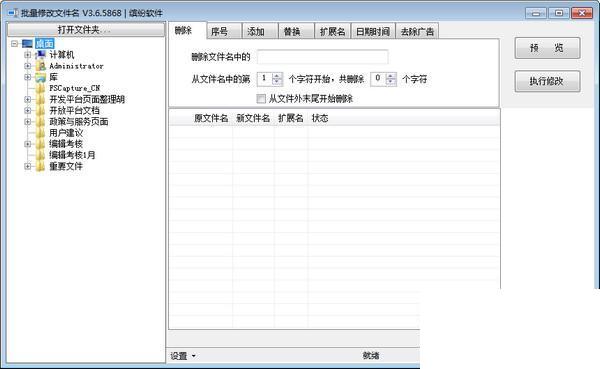Click the 状态 column header

click(320, 118)
